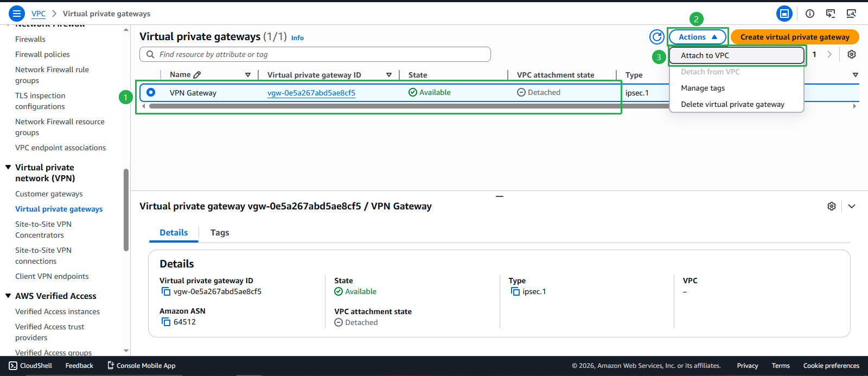The image size is (868, 376).
Task: Open Firewall policies in sidebar
Action: [x=42, y=54]
